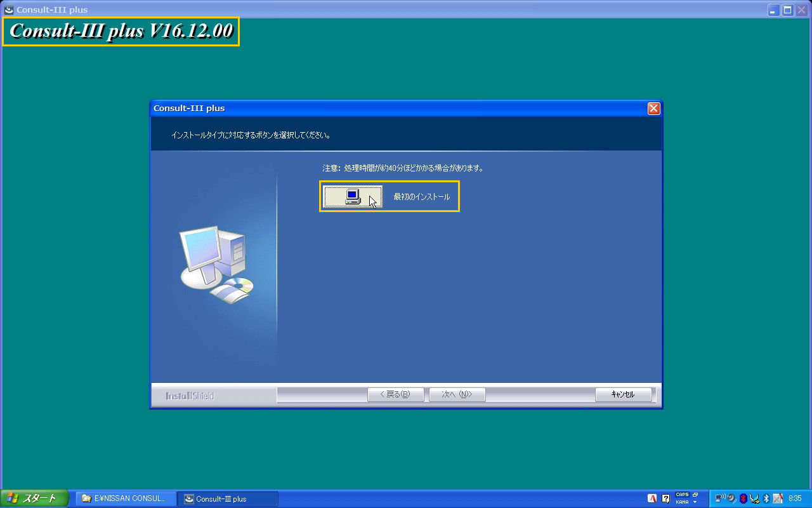812x508 pixels.
Task: Click the system clock showing 8:35
Action: click(795, 498)
